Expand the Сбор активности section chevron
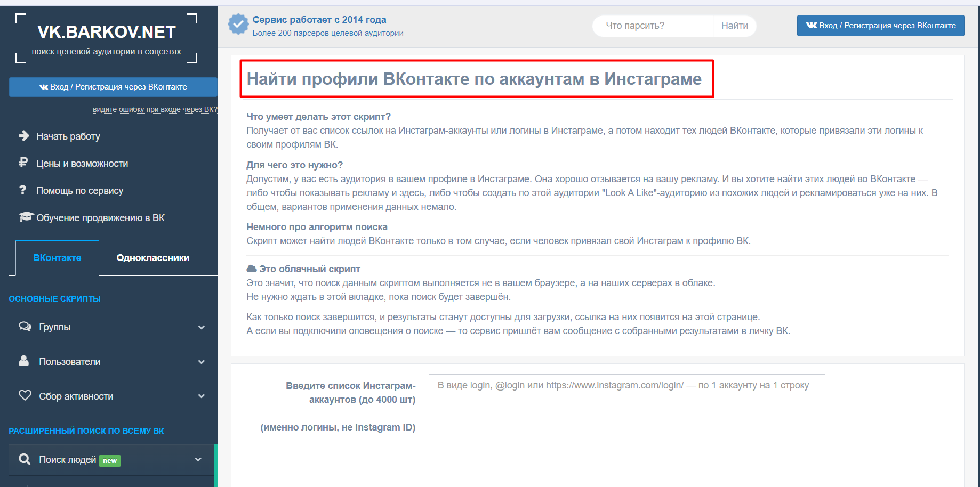Screen dimensions: 980x487 click(202, 396)
